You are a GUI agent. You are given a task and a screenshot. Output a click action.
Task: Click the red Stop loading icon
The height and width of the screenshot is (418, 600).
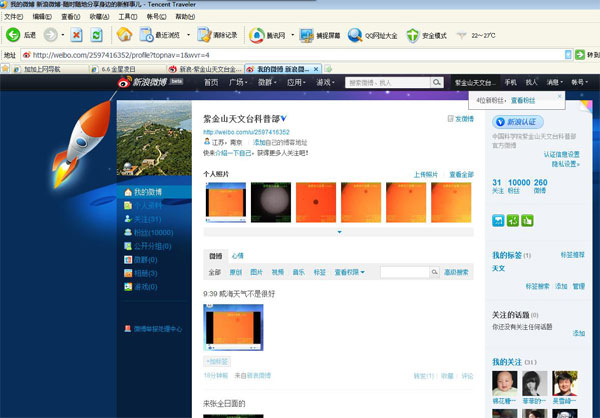click(76, 35)
